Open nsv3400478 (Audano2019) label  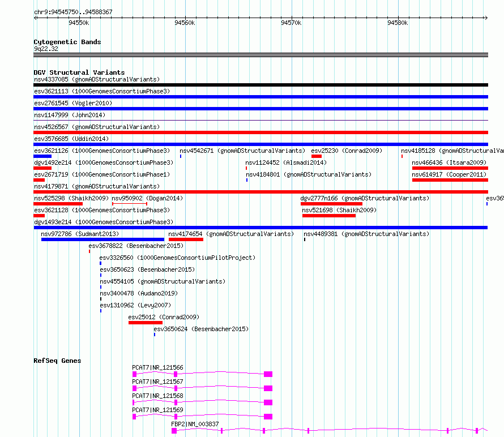[x=139, y=293]
